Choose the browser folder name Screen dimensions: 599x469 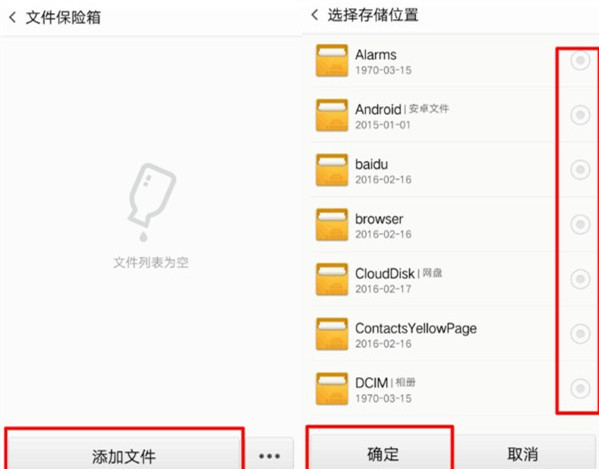tap(379, 219)
